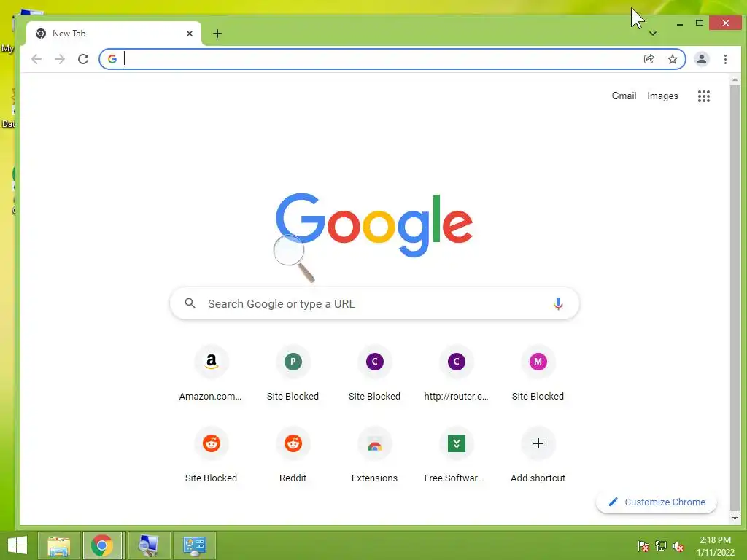Open the Gmail link

pyautogui.click(x=624, y=96)
